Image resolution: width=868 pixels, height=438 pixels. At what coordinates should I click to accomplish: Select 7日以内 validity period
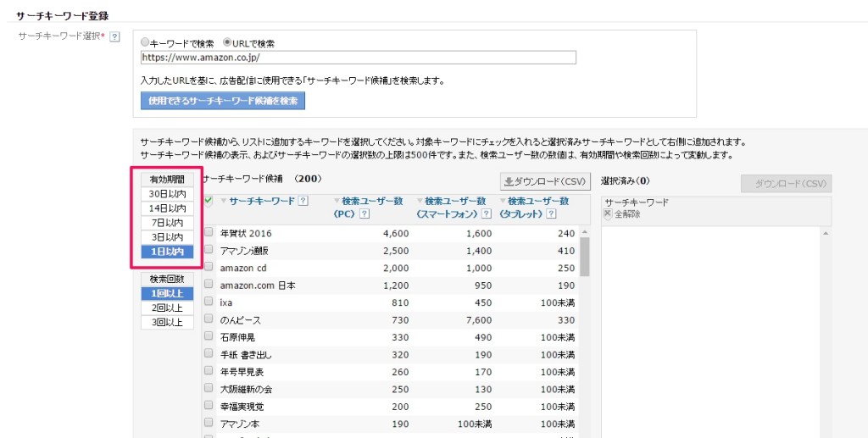[167, 223]
